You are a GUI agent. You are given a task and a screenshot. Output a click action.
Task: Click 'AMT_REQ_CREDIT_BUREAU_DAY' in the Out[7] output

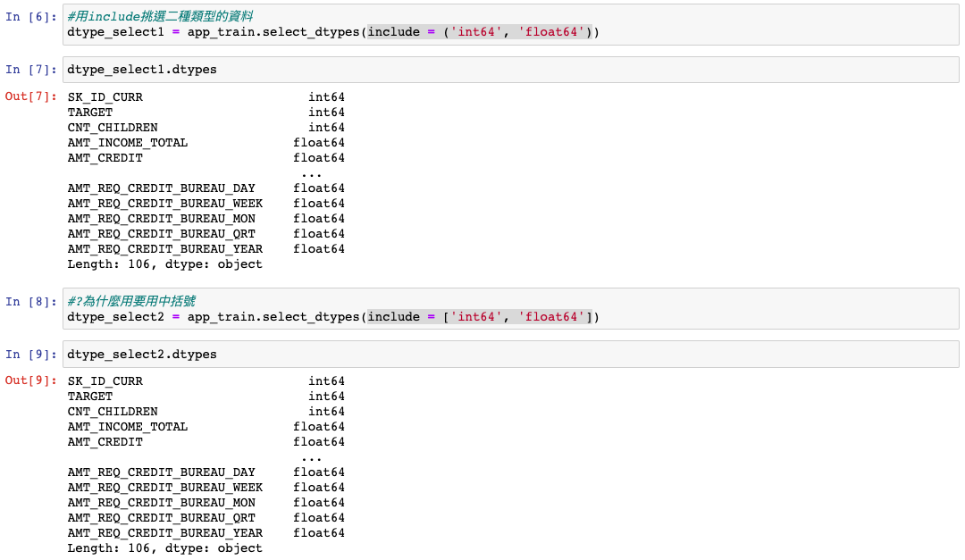point(161,188)
